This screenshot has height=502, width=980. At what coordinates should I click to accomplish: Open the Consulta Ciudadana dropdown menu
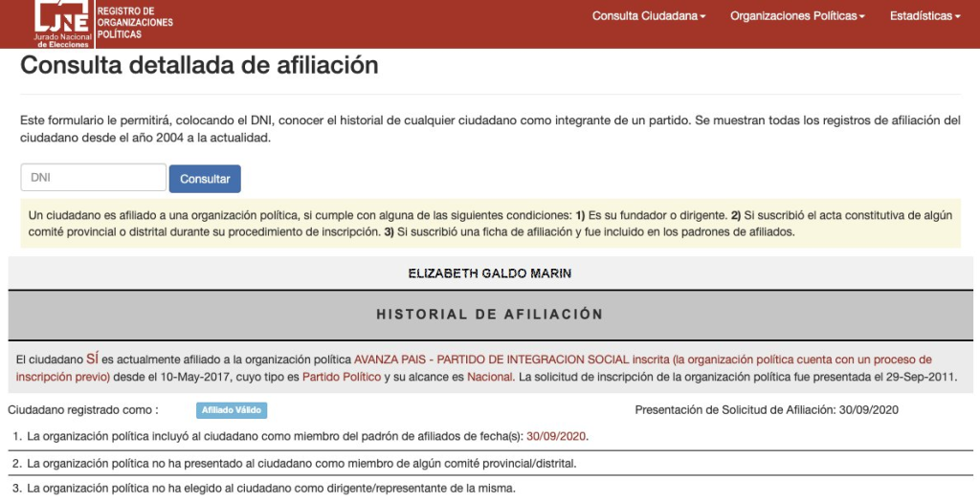648,16
